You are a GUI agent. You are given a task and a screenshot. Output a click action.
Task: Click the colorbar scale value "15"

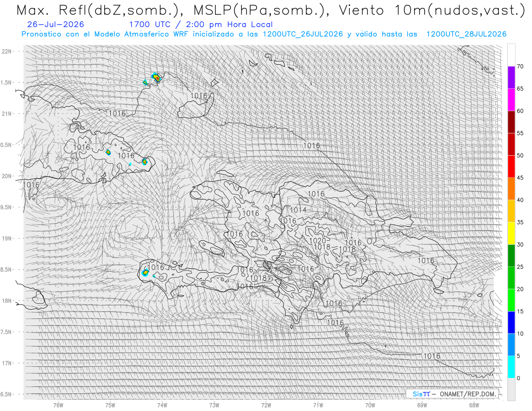pos(520,311)
